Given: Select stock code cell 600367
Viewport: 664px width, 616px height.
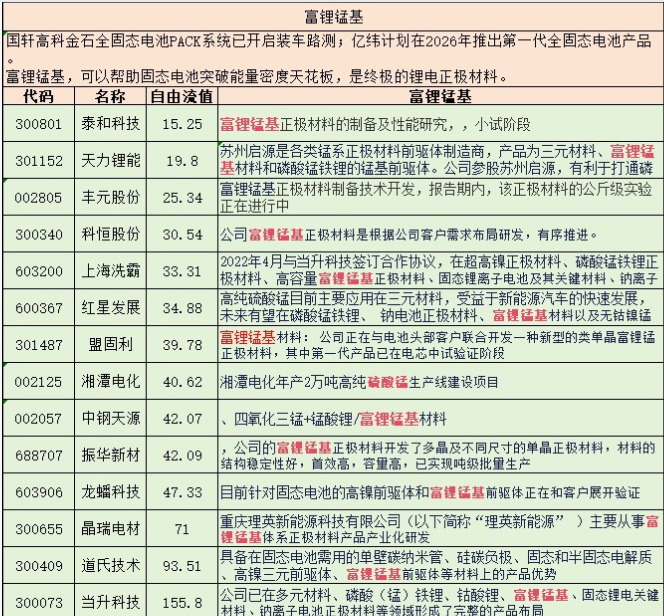Looking at the screenshot, I should click(39, 308).
